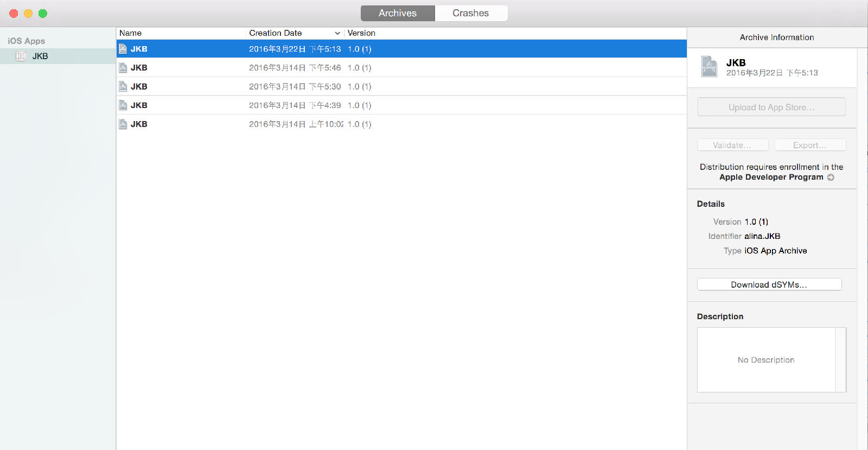
Task: Click the archive icon of the 4:39 JKB row
Action: (123, 105)
